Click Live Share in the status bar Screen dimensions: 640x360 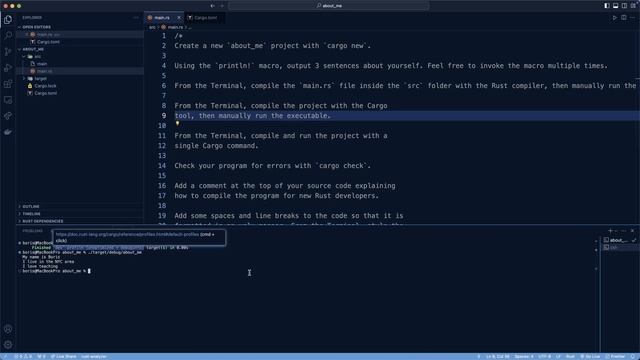pyautogui.click(x=63, y=356)
